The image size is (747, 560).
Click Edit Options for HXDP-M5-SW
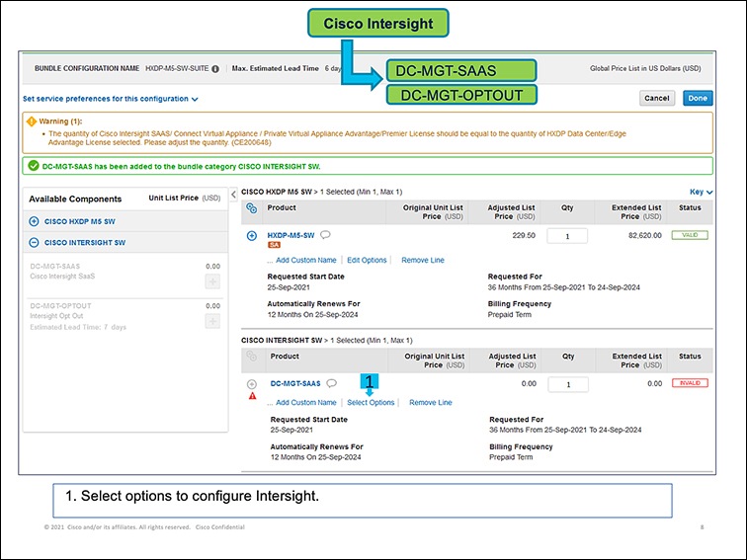[x=367, y=260]
